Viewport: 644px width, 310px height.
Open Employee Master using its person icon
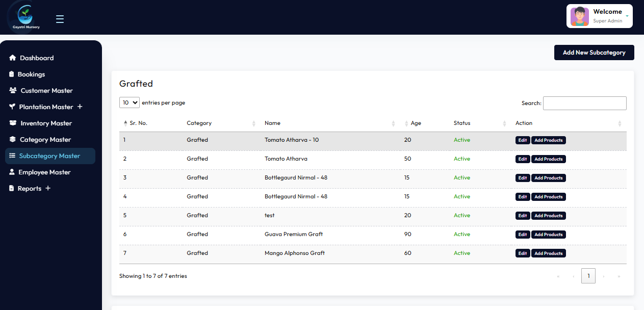tap(12, 172)
